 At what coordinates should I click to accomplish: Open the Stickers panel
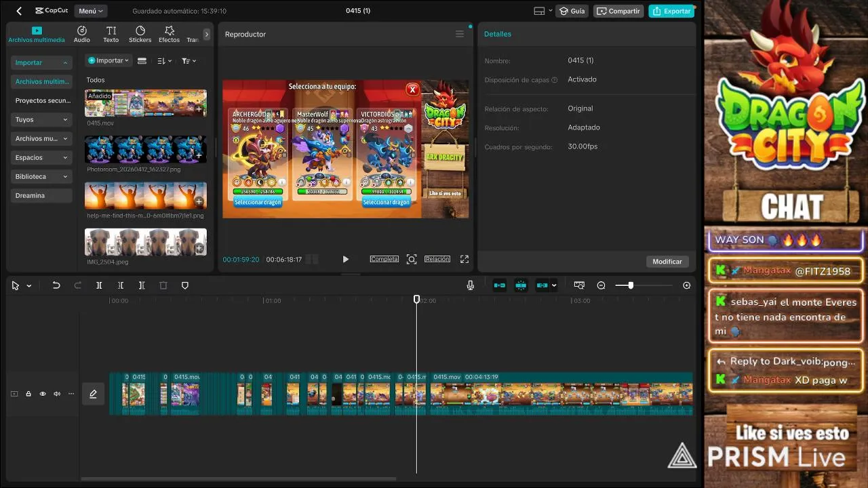pyautogui.click(x=140, y=34)
